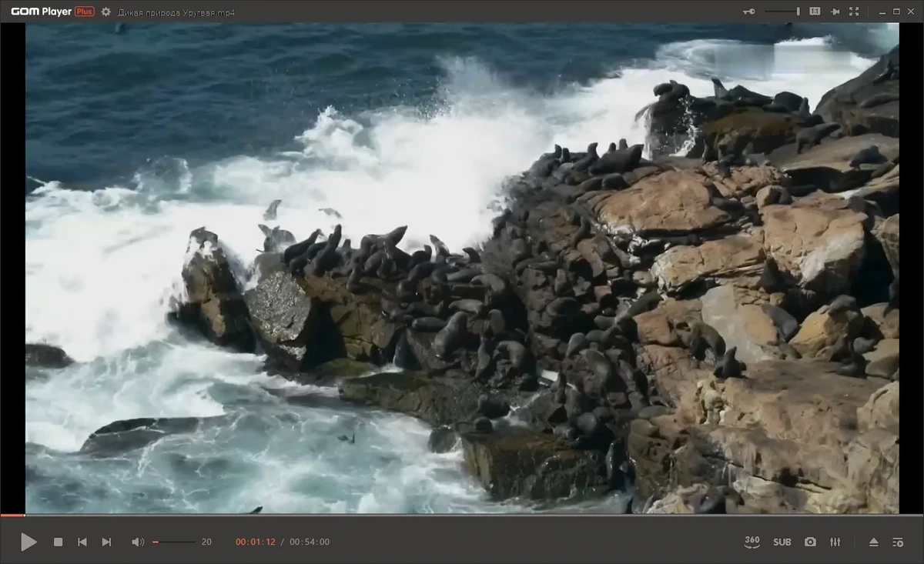
Task: Toggle the always-on-top pin
Action: tap(835, 12)
